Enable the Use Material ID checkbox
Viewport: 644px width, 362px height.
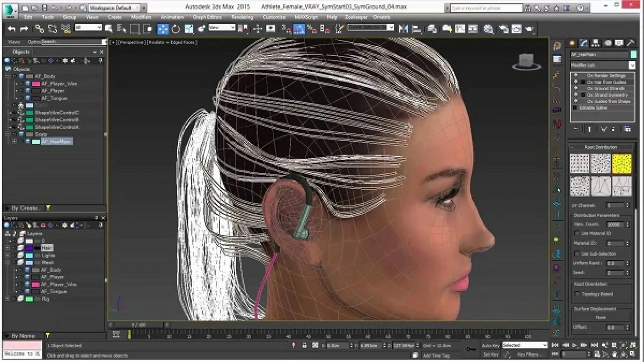click(x=577, y=233)
